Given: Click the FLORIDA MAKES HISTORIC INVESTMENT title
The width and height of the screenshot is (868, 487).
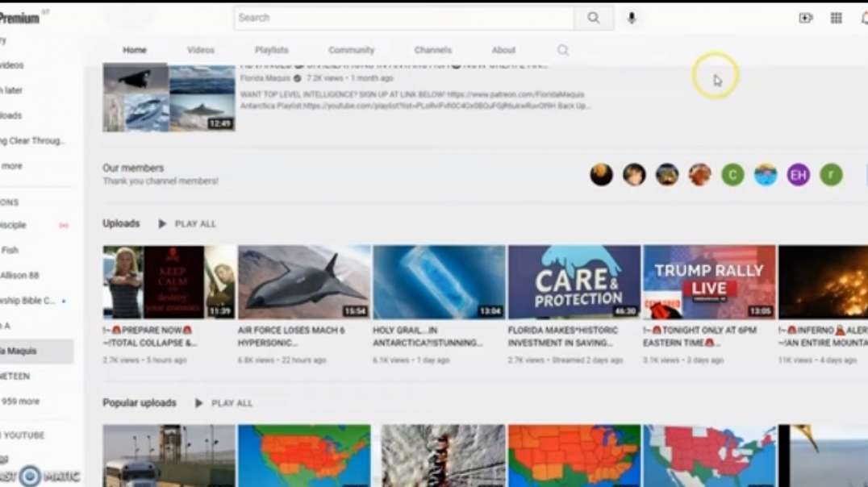Looking at the screenshot, I should [563, 336].
